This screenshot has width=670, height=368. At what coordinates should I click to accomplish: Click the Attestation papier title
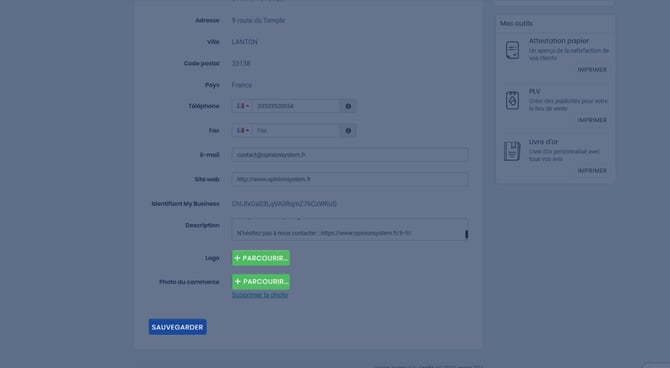coord(559,41)
